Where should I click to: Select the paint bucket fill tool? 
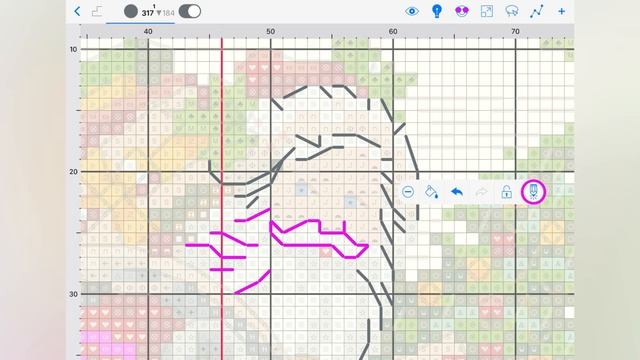(432, 192)
